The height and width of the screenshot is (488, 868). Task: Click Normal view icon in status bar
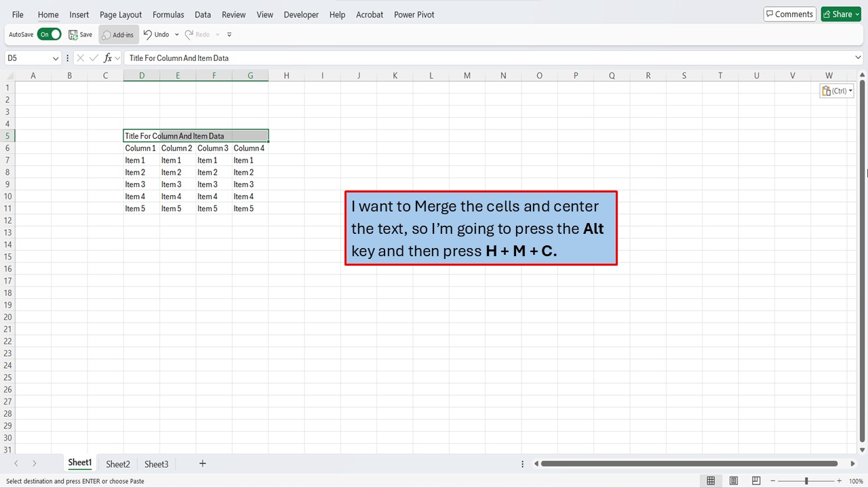click(711, 480)
